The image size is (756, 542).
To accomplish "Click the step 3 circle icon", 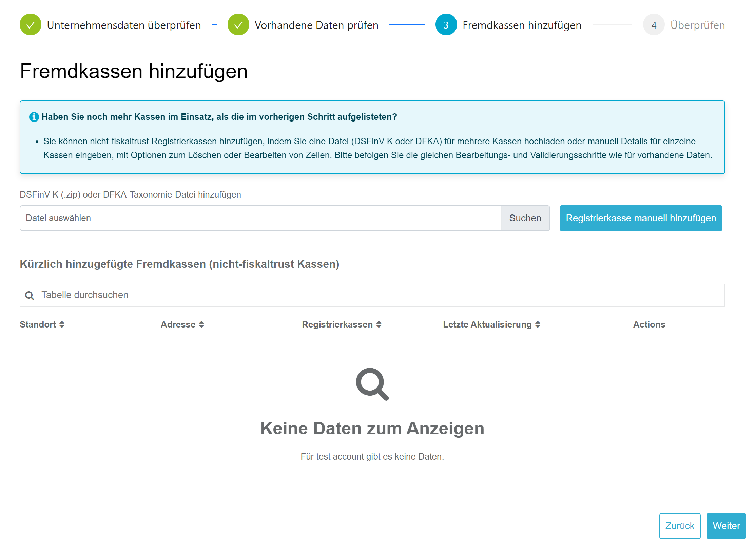I will click(x=446, y=24).
